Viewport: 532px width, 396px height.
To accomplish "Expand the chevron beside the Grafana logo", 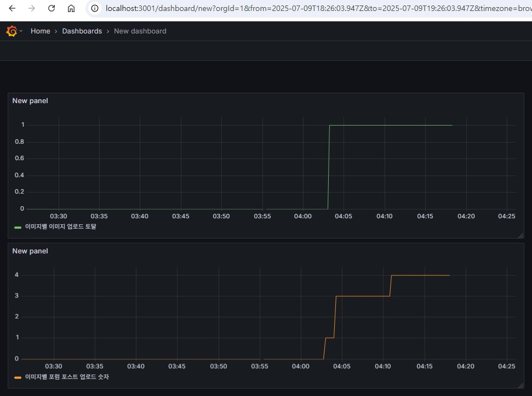I will pyautogui.click(x=21, y=31).
